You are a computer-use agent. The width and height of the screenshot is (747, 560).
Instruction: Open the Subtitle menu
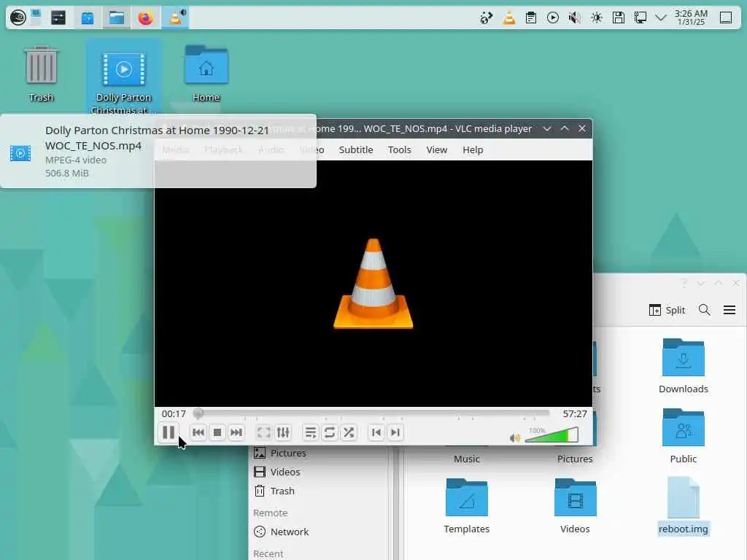[356, 149]
